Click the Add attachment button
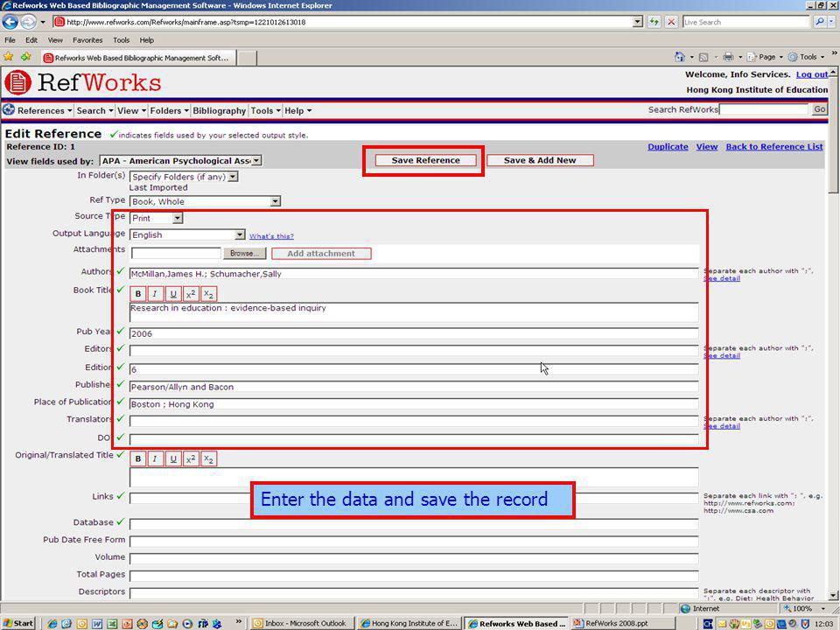The image size is (840, 630). click(321, 254)
